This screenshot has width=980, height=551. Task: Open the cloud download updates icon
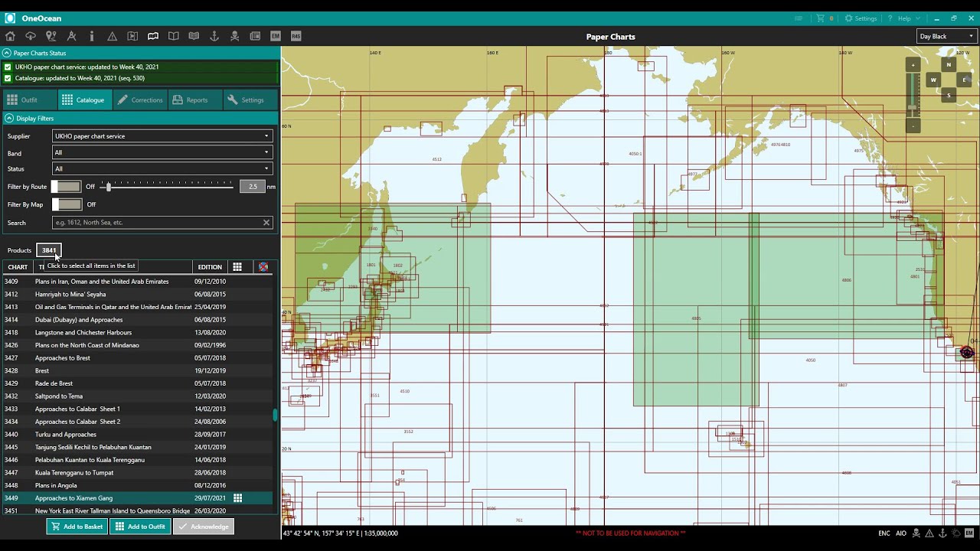pos(31,36)
